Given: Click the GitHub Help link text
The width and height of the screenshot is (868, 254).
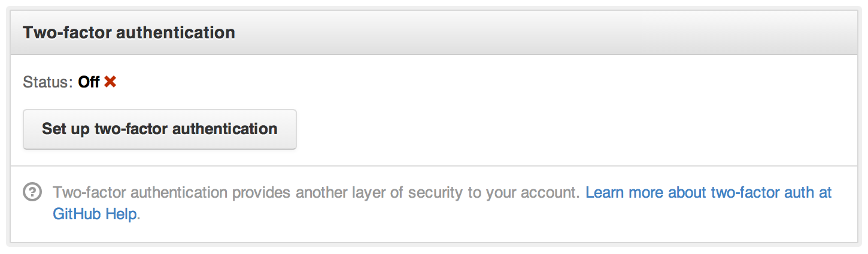Looking at the screenshot, I should point(96,214).
